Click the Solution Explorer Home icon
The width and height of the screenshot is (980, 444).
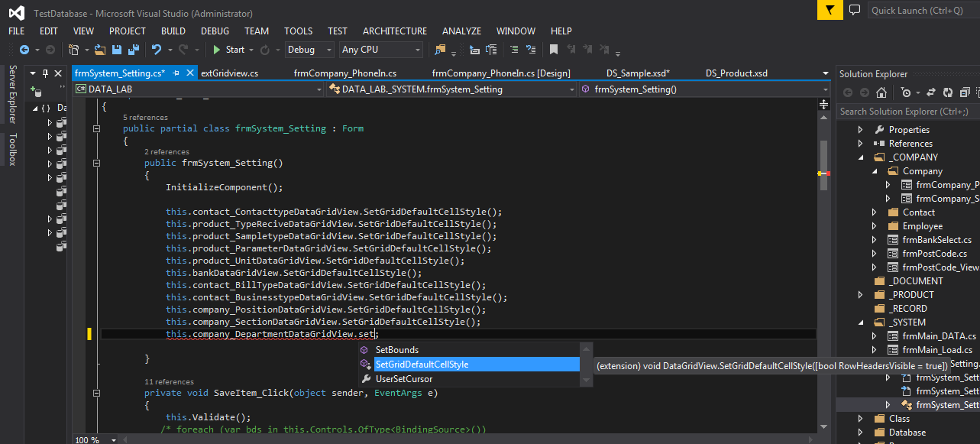881,92
